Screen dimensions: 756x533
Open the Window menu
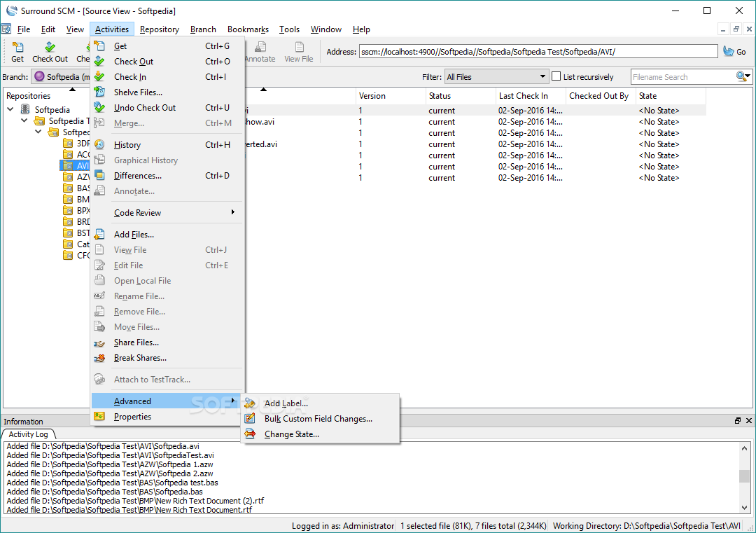click(x=326, y=29)
